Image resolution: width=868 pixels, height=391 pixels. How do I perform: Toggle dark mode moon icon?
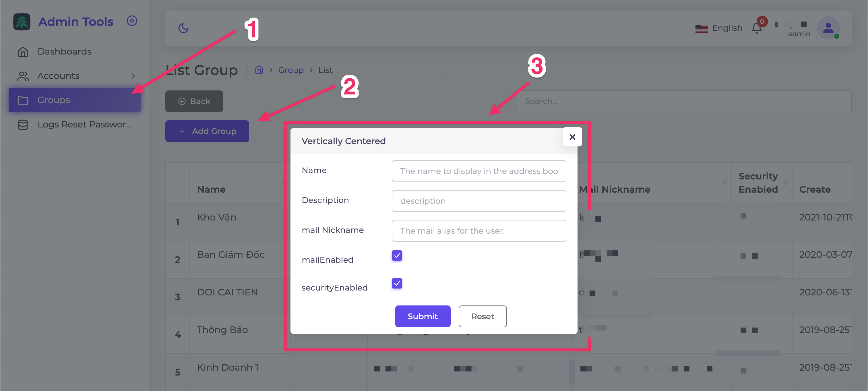(183, 28)
